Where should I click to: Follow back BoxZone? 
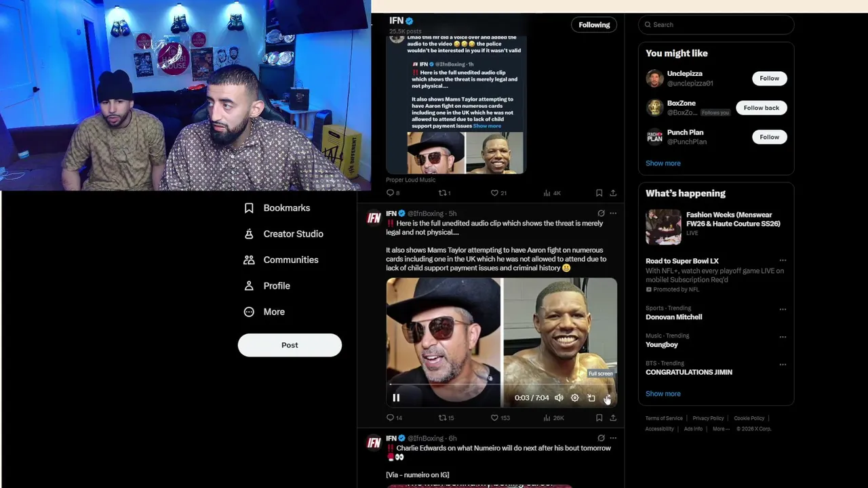[x=762, y=108]
